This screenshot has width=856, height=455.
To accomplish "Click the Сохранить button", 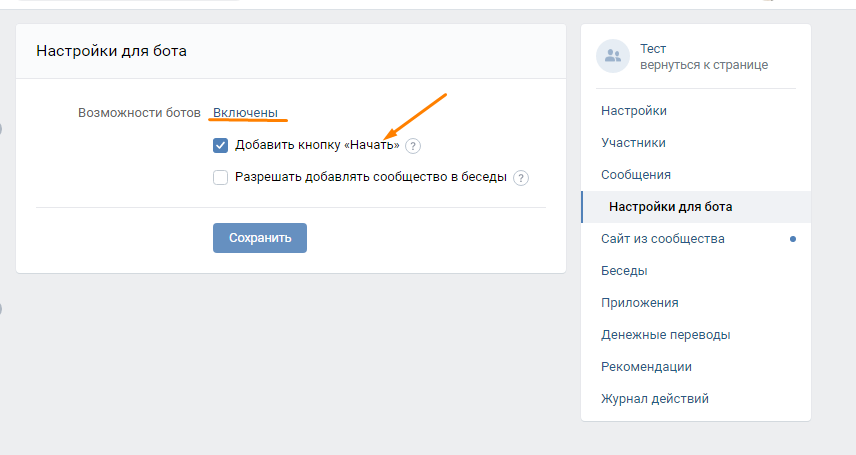I will point(260,238).
